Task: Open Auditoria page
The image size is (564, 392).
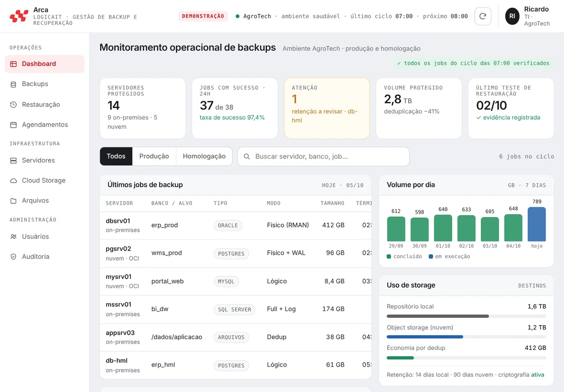Action: pyautogui.click(x=44, y=257)
